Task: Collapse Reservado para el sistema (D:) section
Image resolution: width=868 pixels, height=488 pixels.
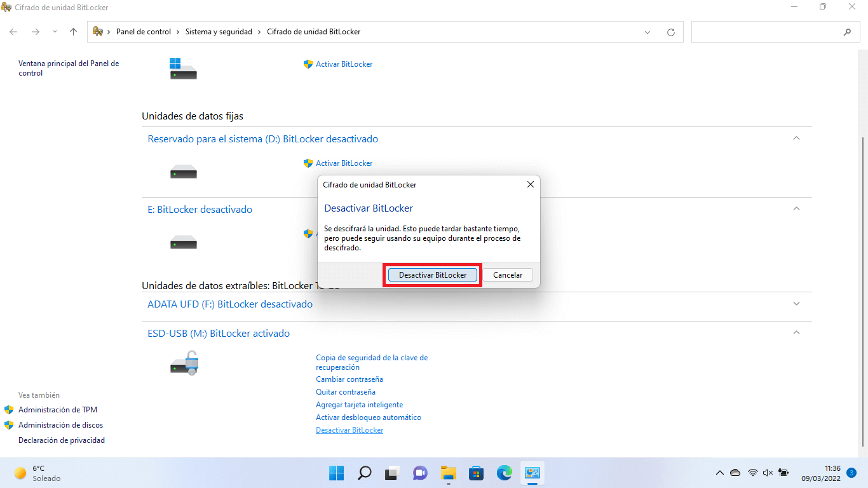Action: [796, 139]
